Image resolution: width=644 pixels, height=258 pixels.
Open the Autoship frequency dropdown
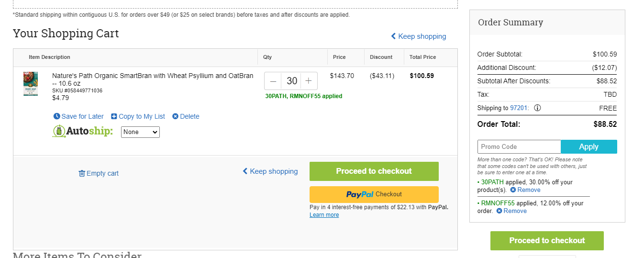pos(140,132)
